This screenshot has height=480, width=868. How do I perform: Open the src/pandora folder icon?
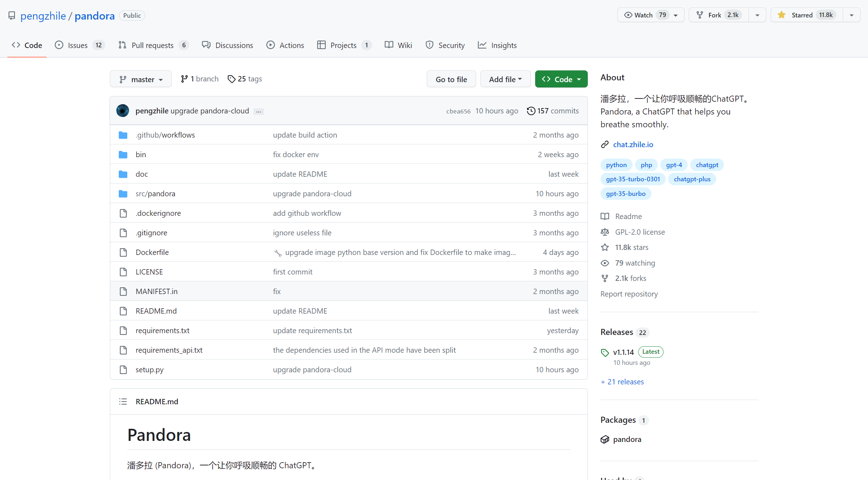[123, 194]
